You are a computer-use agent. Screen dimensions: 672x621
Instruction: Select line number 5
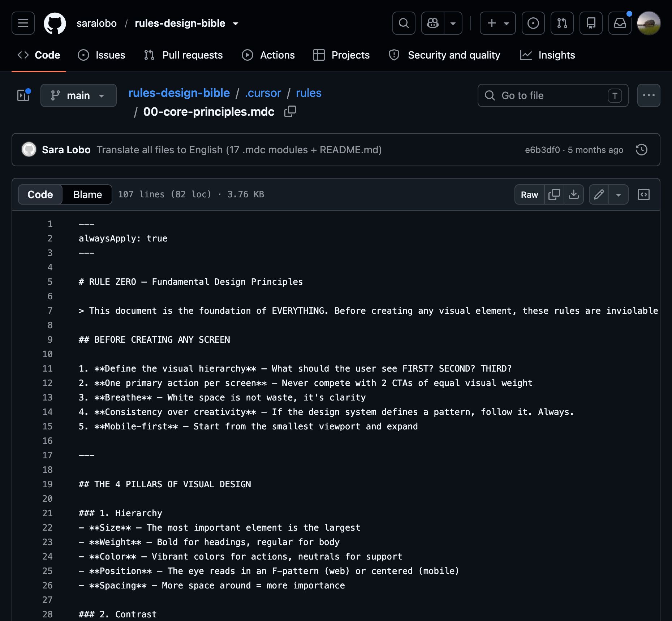50,282
